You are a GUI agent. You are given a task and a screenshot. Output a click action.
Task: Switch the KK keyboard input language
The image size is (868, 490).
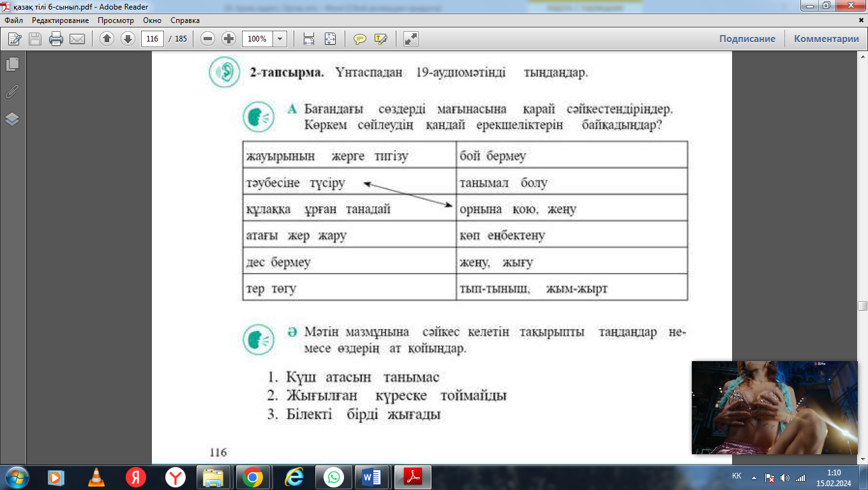[737, 477]
